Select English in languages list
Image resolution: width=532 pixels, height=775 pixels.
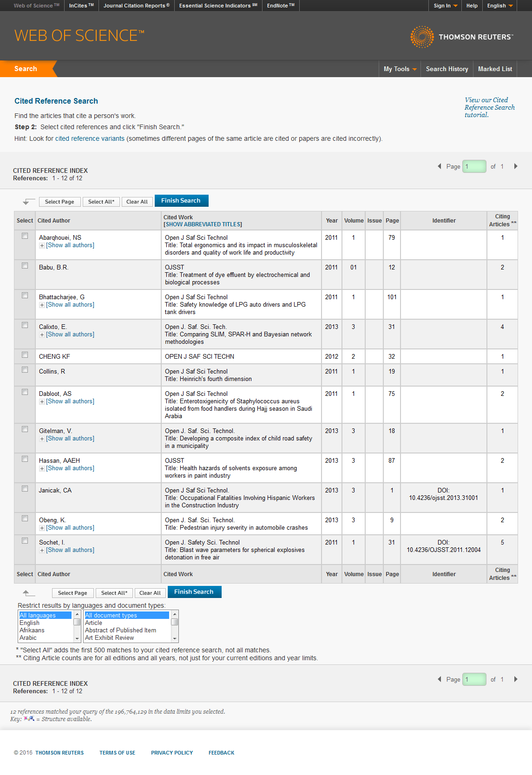point(45,623)
